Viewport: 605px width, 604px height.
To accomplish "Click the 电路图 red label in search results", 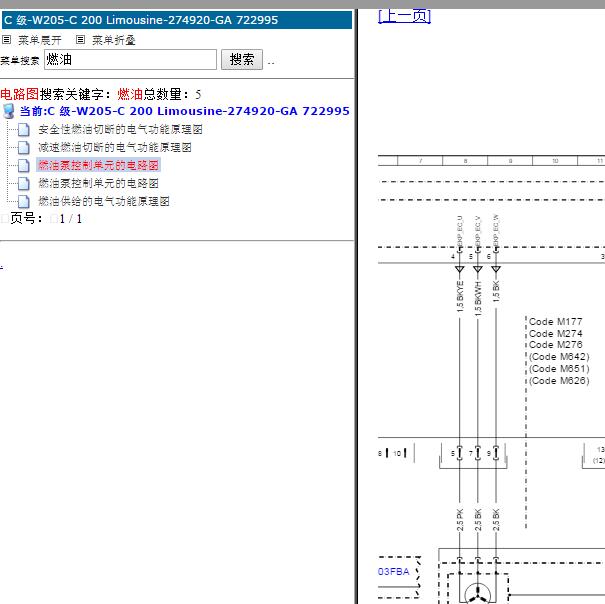I will click(20, 94).
